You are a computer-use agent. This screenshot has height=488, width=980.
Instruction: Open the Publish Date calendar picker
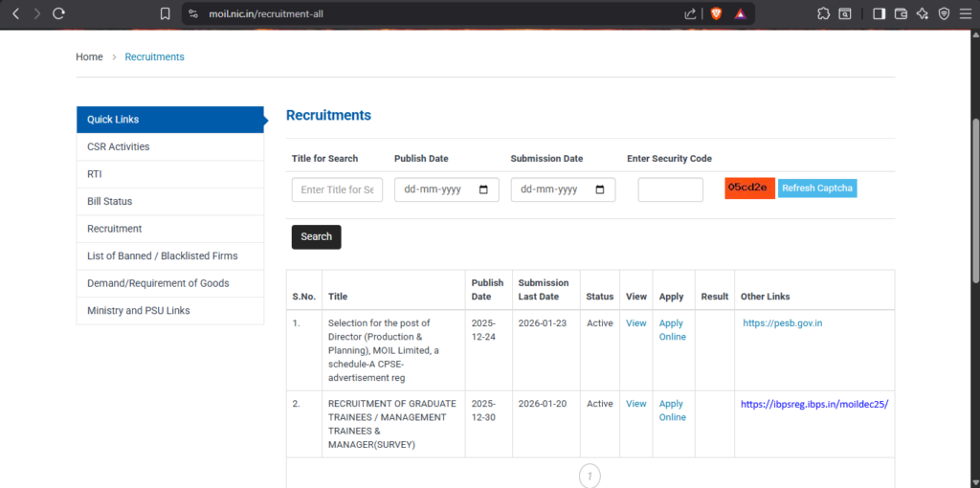click(x=483, y=189)
